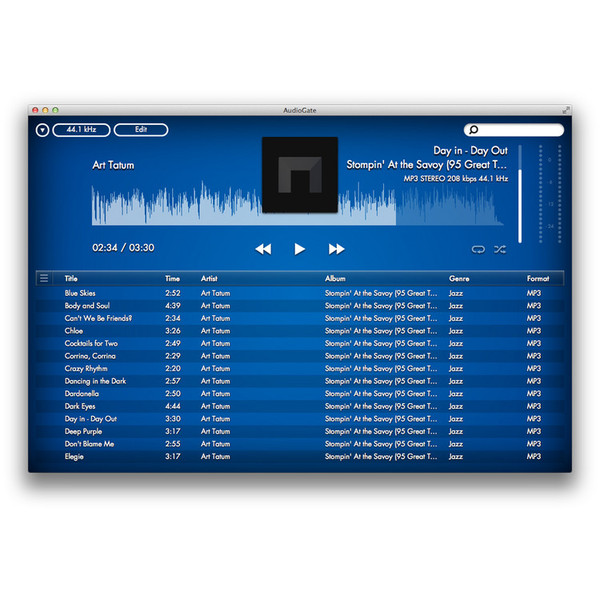Sort by Artist column header
This screenshot has width=600, height=600.
[209, 279]
